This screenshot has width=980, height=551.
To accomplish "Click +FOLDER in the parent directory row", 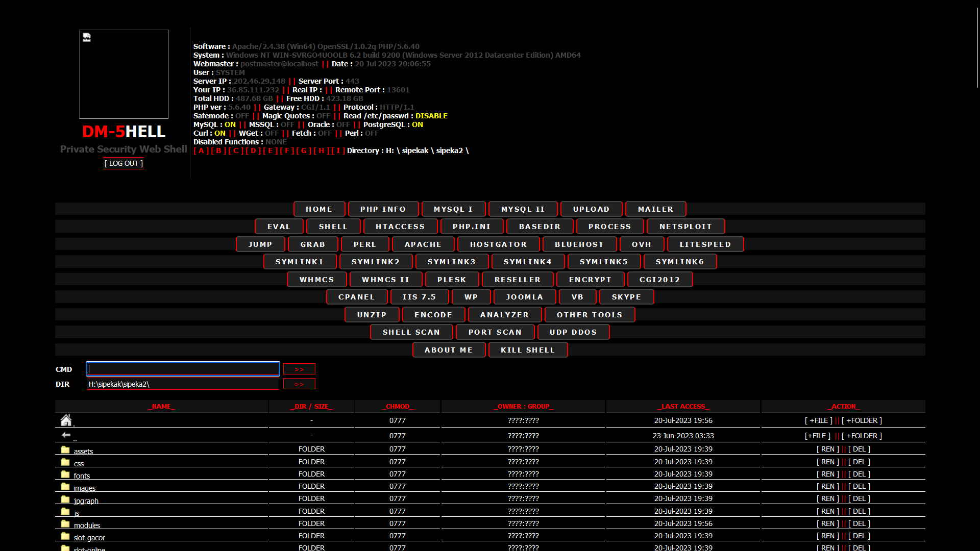I will 862,436.
